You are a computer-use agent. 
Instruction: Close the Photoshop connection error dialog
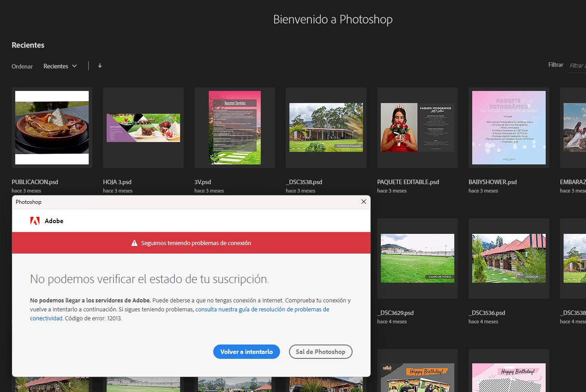(x=364, y=202)
